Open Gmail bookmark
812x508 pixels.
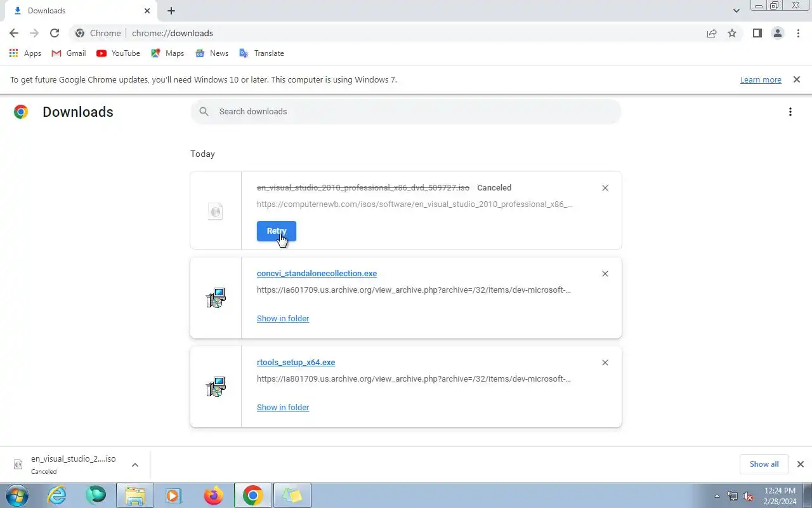(69, 53)
